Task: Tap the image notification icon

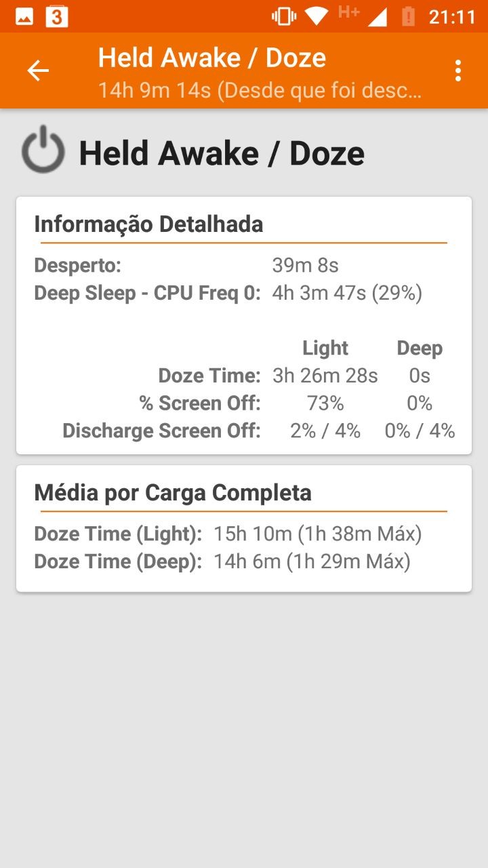Action: coord(24,16)
